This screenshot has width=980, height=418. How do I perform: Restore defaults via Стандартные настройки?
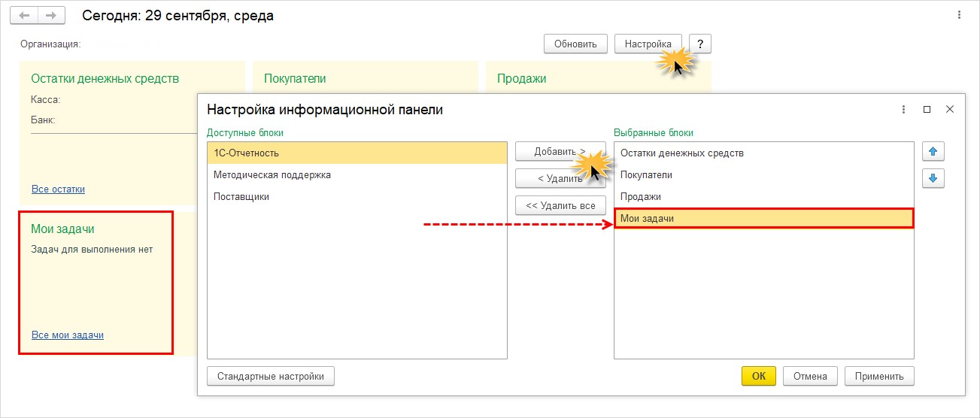pos(271,377)
